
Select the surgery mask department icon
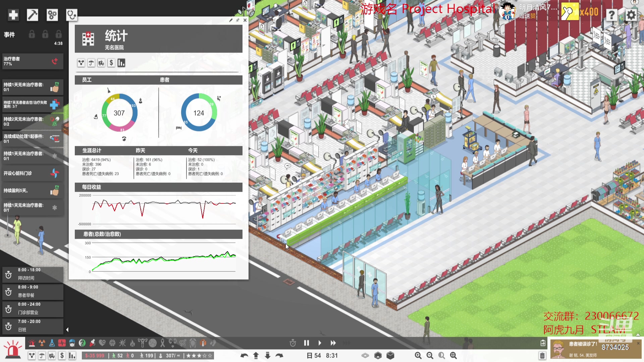(x=72, y=343)
